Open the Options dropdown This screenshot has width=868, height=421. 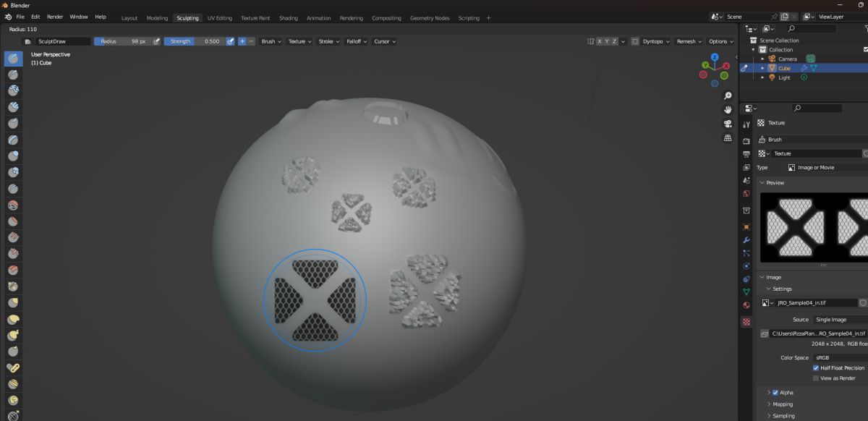point(721,41)
